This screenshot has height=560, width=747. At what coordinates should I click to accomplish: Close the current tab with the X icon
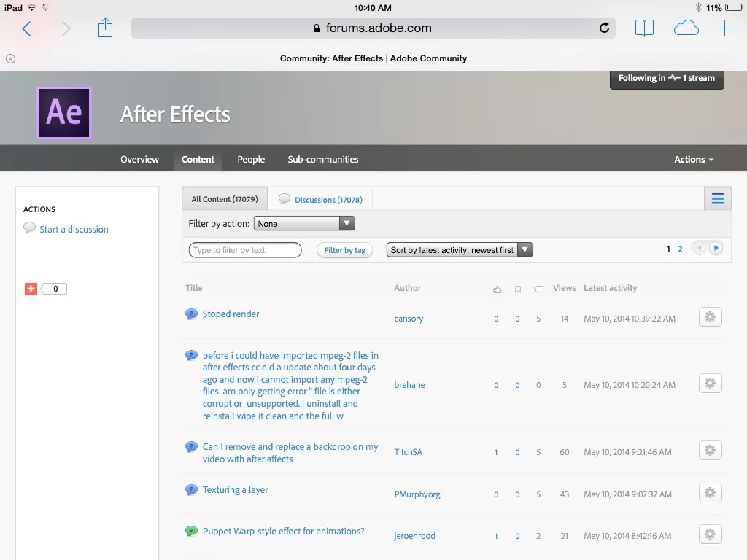10,58
